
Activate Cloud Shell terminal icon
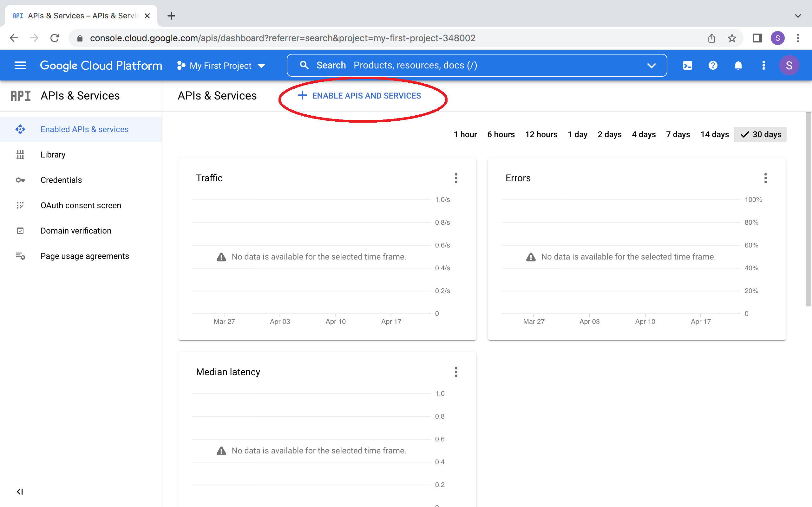(x=688, y=65)
